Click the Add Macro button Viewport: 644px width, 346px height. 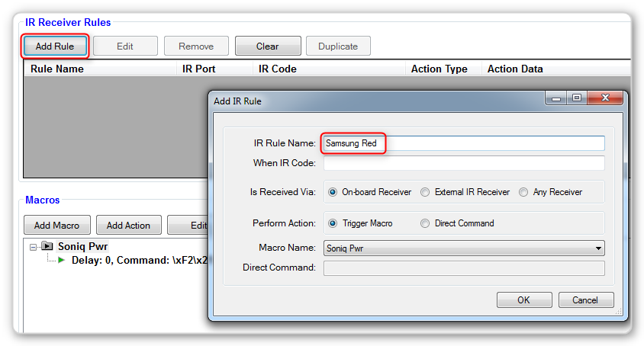point(57,225)
